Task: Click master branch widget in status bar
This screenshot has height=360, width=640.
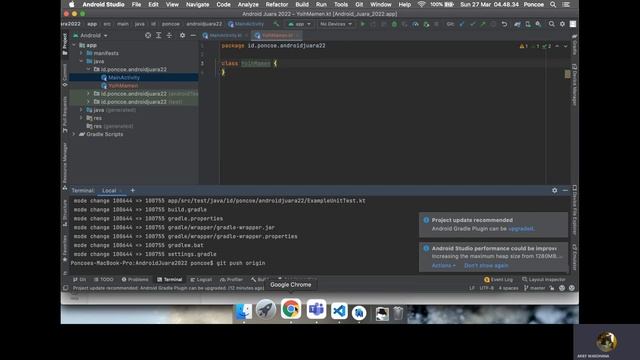Action: [534, 288]
